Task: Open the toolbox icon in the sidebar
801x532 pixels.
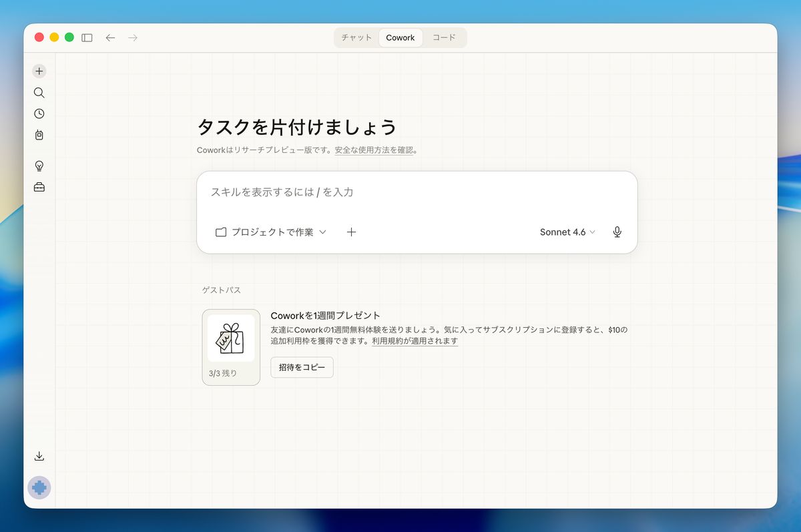Action: [39, 187]
